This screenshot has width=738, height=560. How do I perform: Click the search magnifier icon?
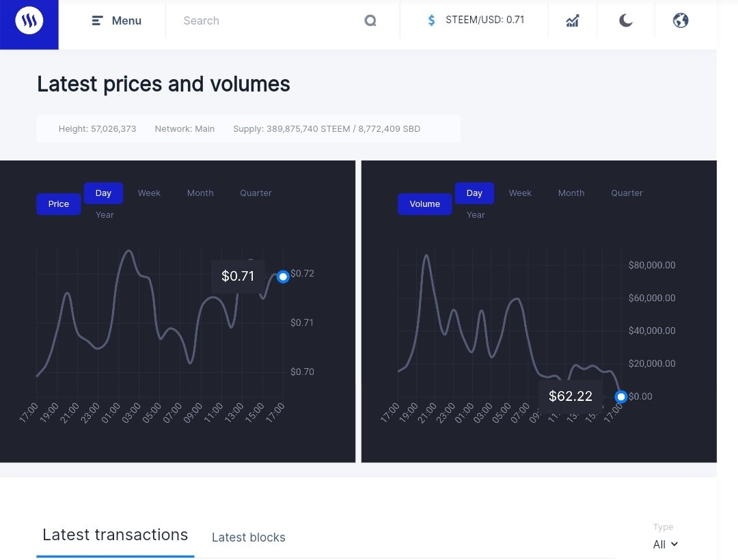pos(370,21)
